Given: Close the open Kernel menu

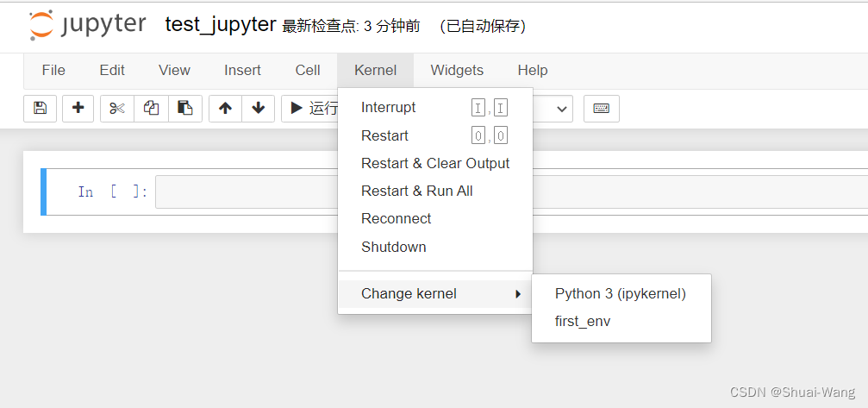Looking at the screenshot, I should tap(375, 71).
